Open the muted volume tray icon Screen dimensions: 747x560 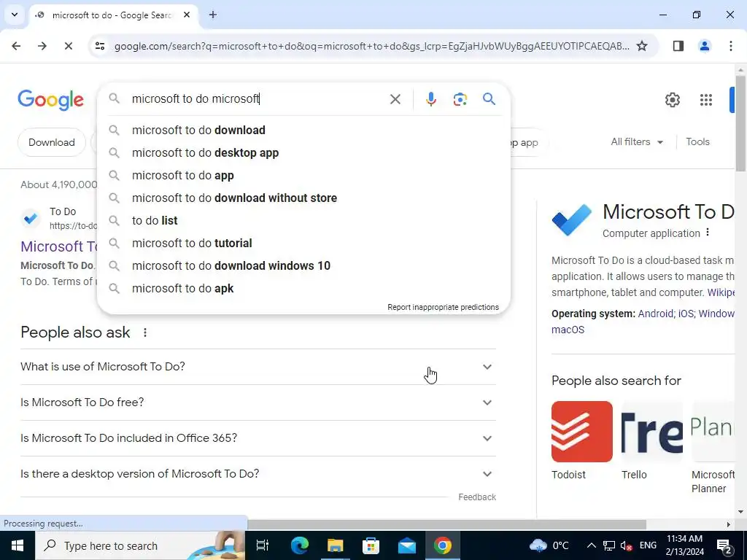coord(627,545)
